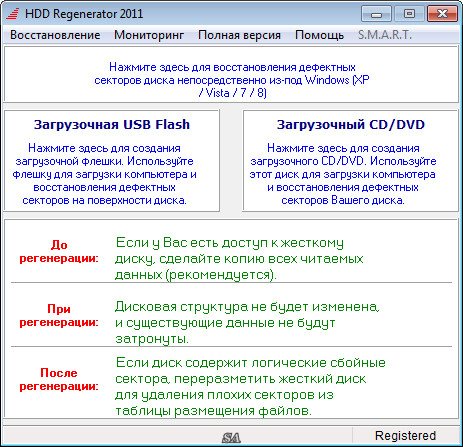Viewport: 463px width, 447px height.
Task: Click the HDD Regenerator title bar icon
Action: coord(13,14)
